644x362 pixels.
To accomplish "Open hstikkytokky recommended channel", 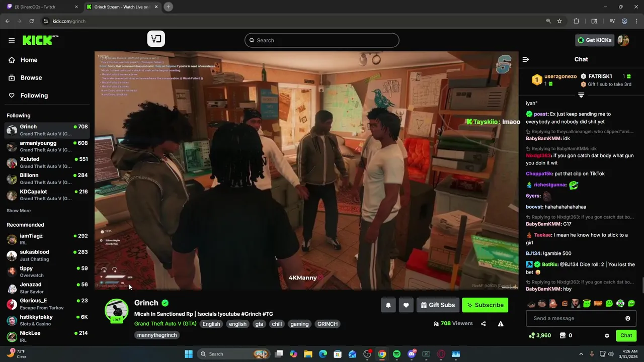I will 47,320.
